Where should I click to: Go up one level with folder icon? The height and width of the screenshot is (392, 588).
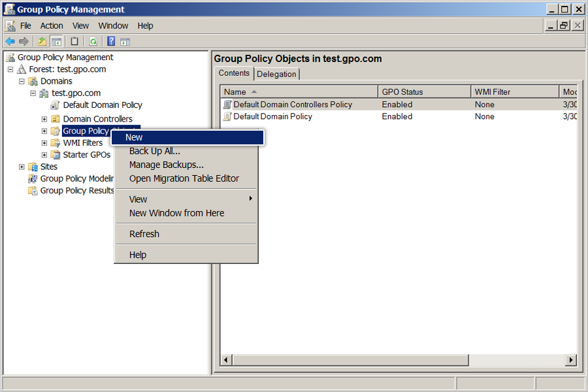point(42,42)
